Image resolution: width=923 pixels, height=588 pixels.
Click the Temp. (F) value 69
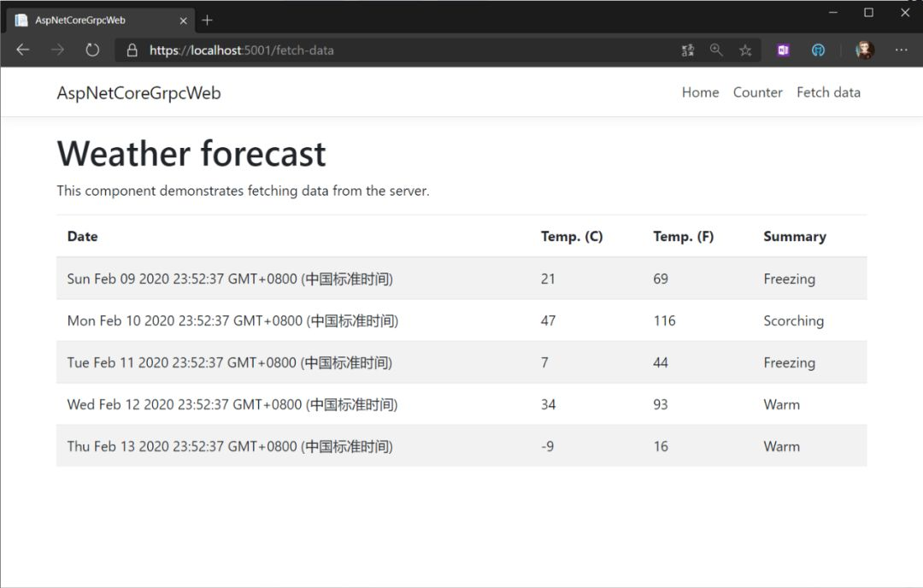pyautogui.click(x=661, y=279)
